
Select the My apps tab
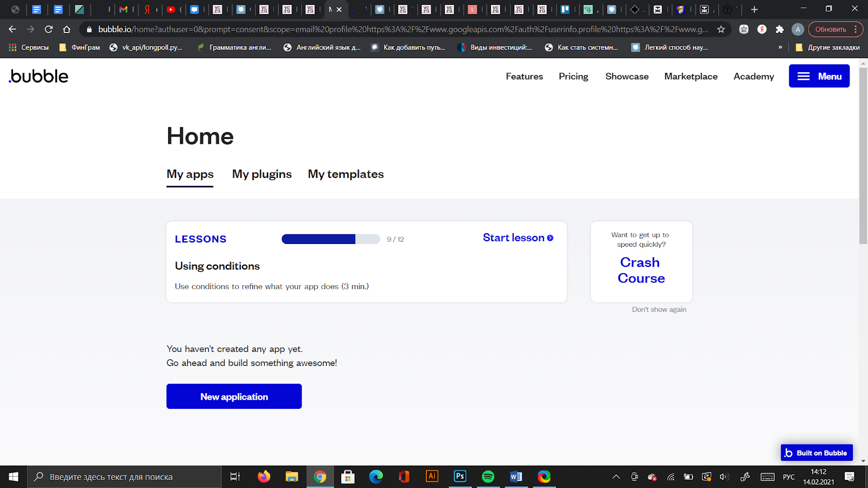point(190,174)
